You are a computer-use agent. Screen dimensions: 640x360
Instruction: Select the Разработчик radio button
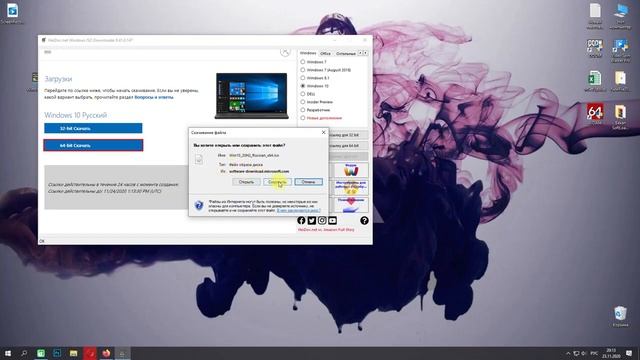(303, 110)
